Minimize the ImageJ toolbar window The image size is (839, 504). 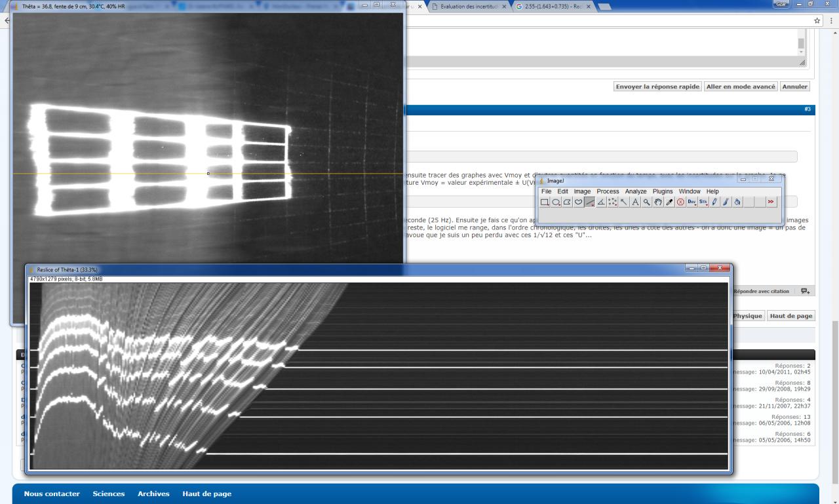(743, 179)
